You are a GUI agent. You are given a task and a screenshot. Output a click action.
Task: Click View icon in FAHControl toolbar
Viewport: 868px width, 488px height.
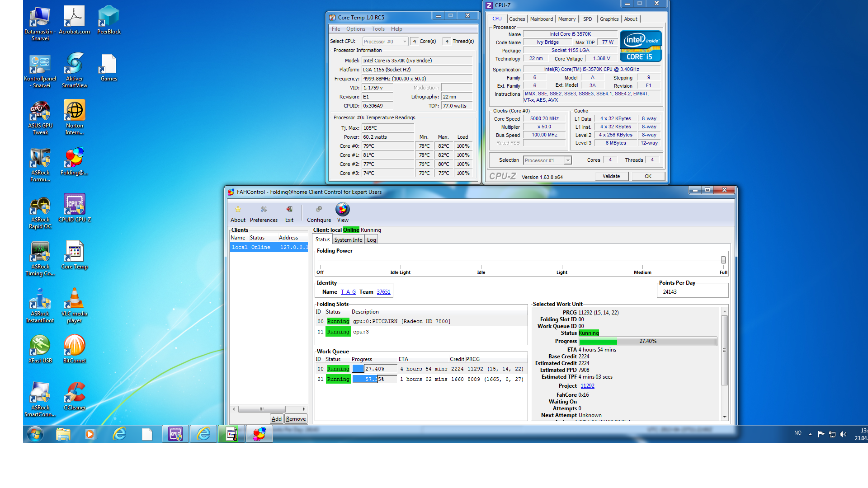point(343,213)
